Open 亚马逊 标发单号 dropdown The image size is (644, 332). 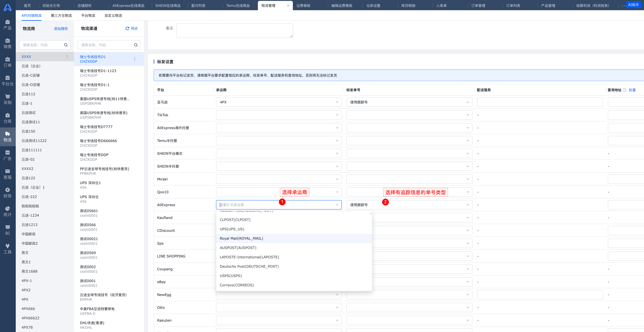coord(409,102)
